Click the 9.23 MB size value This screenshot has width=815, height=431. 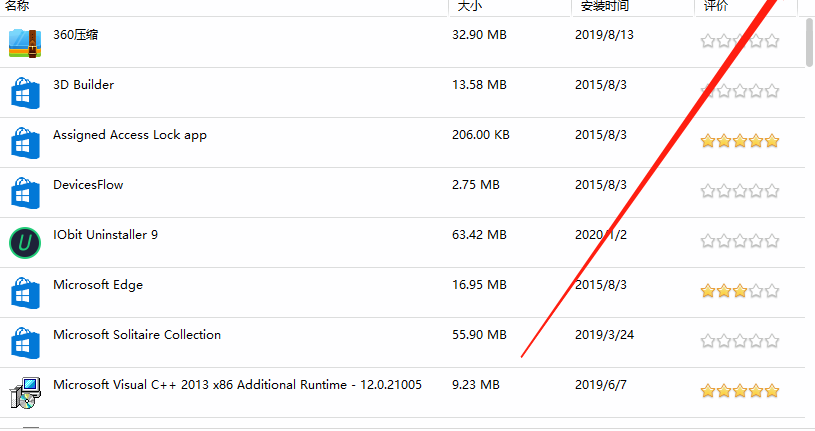[x=476, y=384]
